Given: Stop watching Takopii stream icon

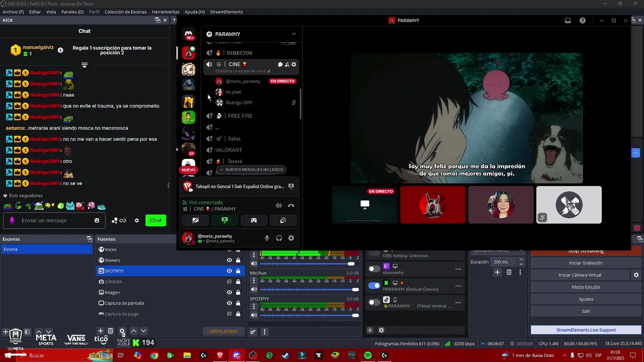Looking at the screenshot, I should [291, 186].
